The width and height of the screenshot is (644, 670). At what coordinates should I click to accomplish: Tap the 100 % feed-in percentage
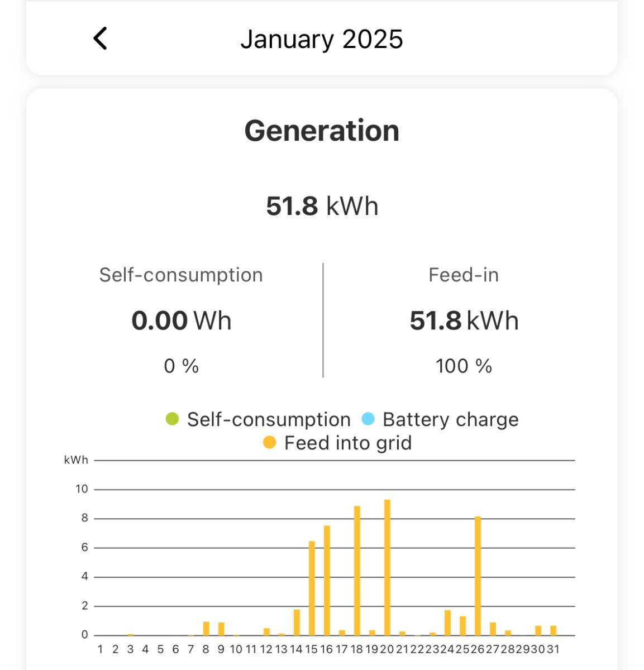pyautogui.click(x=464, y=366)
